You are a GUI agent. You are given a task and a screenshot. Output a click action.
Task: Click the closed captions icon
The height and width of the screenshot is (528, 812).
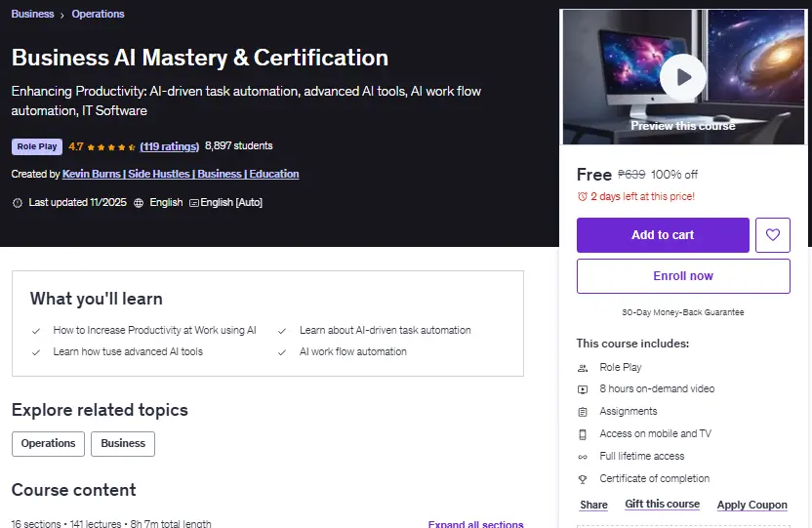coord(194,203)
